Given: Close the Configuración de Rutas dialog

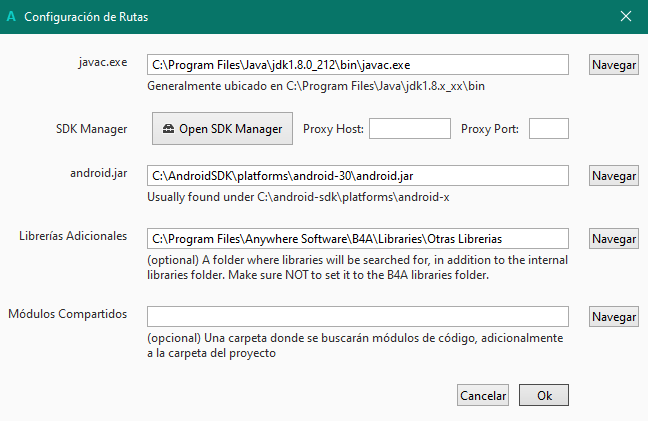Looking at the screenshot, I should 626,16.
